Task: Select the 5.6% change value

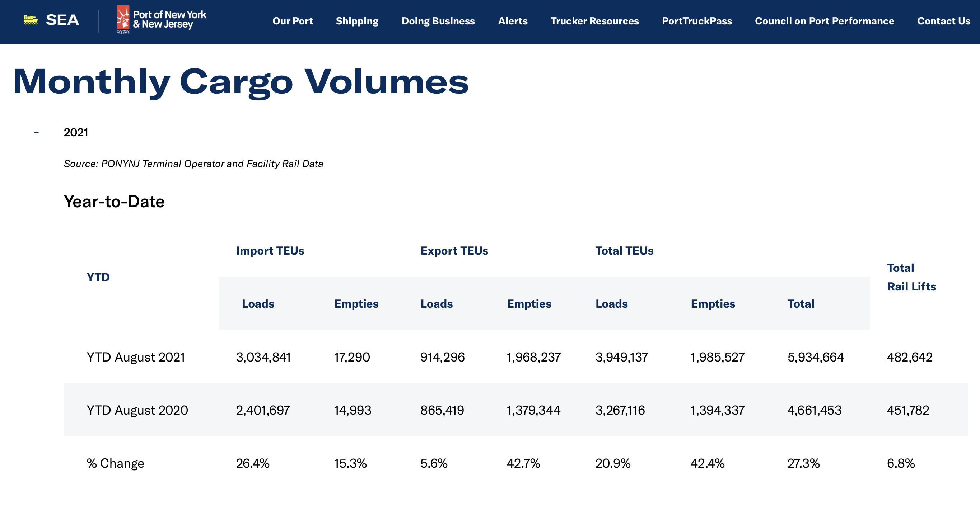Action: click(434, 463)
